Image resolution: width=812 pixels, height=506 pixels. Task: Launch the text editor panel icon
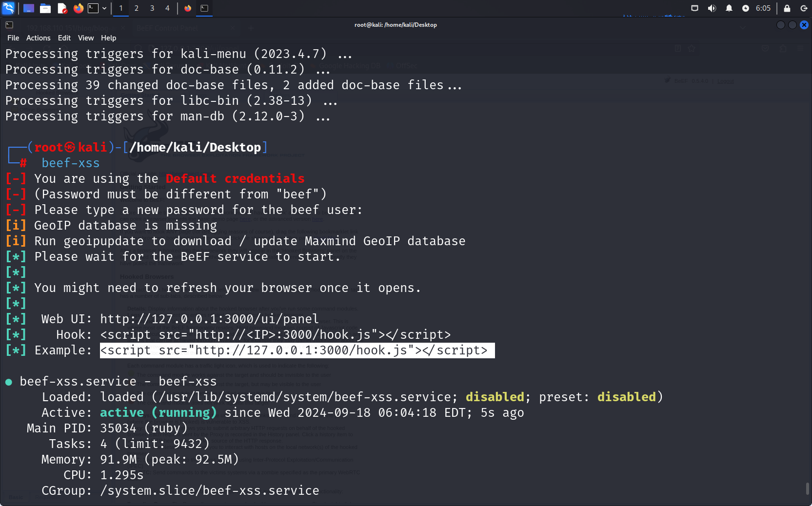(x=62, y=8)
